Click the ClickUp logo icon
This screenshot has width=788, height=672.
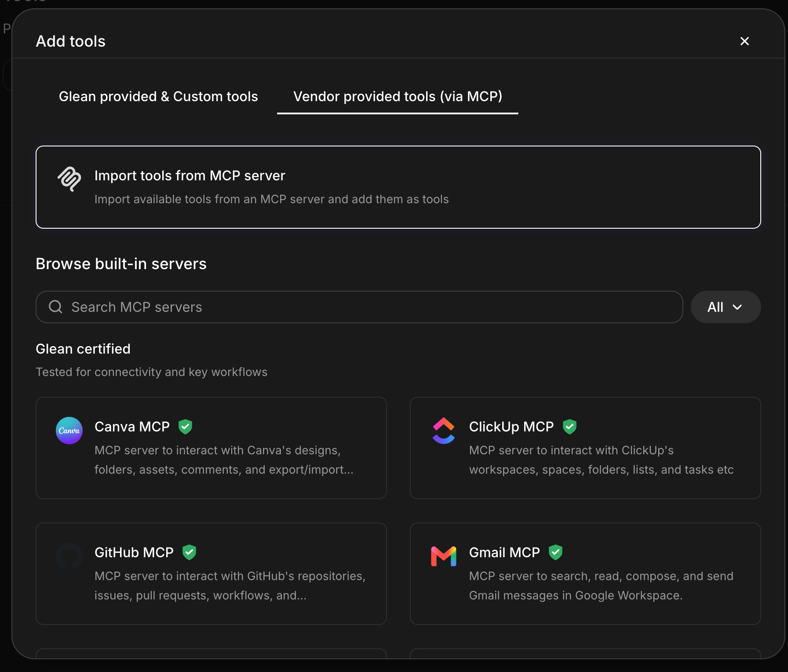point(444,431)
